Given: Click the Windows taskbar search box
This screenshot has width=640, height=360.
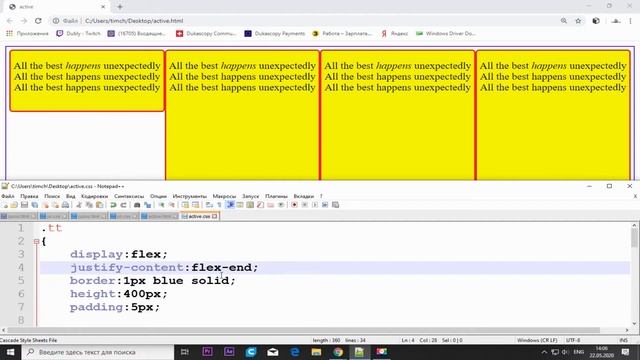Looking at the screenshot, I should (97, 352).
